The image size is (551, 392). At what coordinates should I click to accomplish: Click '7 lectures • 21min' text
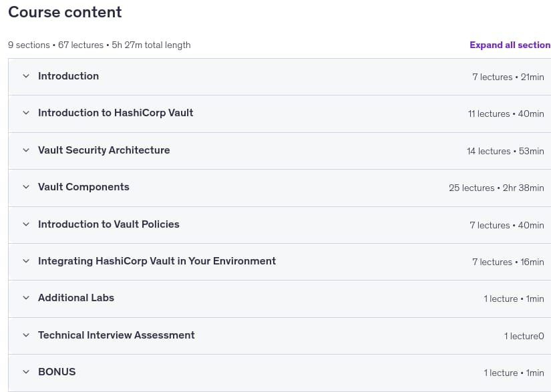(508, 77)
